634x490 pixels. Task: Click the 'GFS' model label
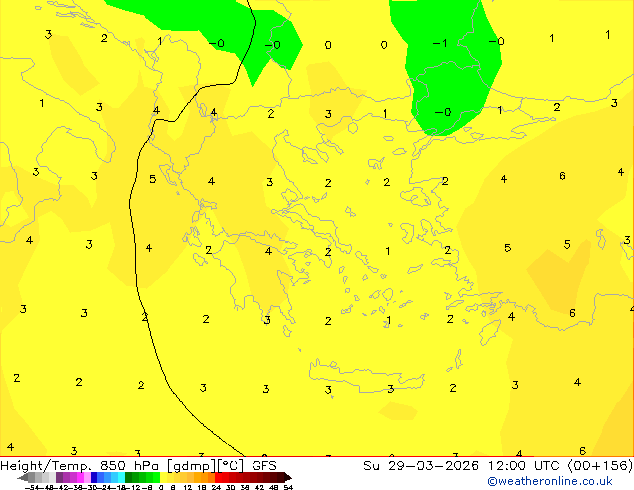pyautogui.click(x=264, y=465)
